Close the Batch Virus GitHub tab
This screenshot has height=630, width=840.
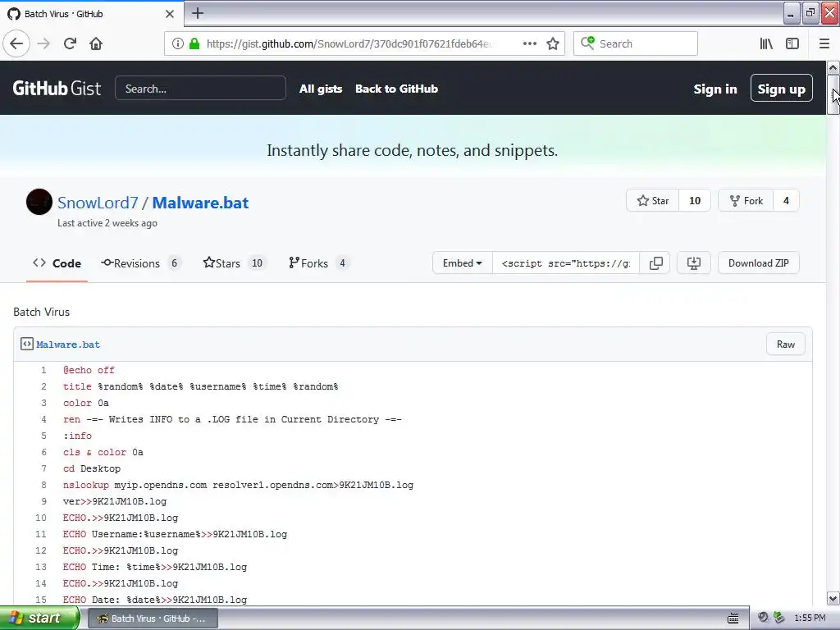169,14
